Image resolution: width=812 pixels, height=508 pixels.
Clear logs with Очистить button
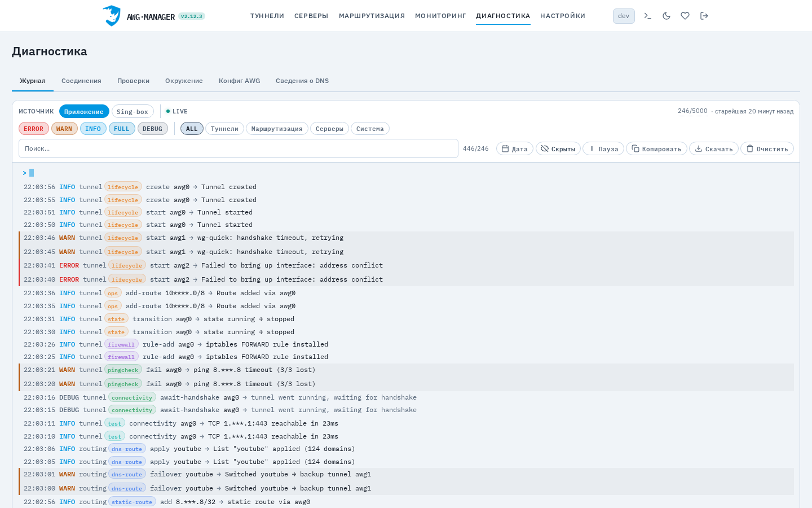[767, 148]
